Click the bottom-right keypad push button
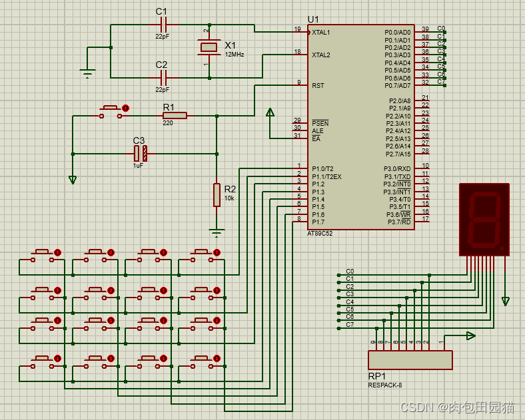Image resolution: width=525 pixels, height=420 pixels. pyautogui.click(x=202, y=362)
